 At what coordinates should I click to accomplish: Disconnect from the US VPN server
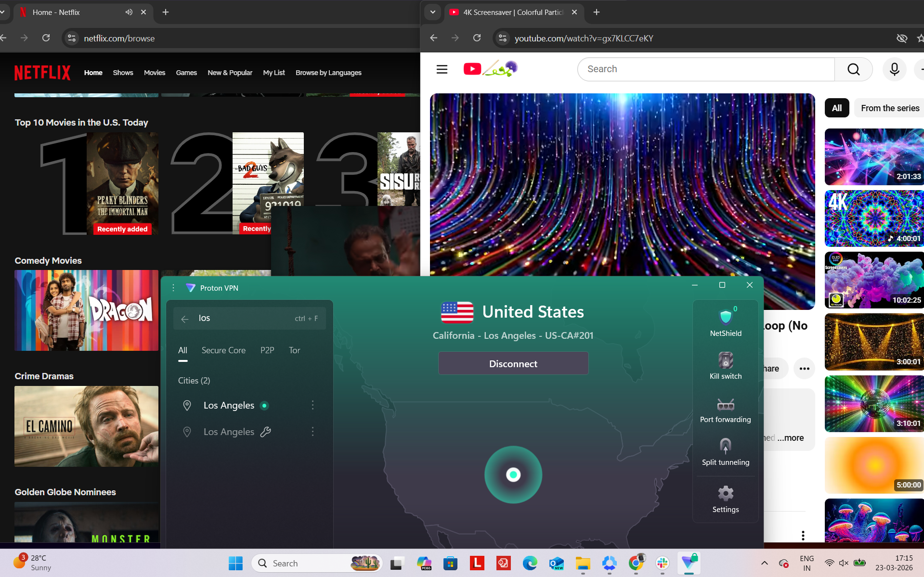pyautogui.click(x=513, y=363)
